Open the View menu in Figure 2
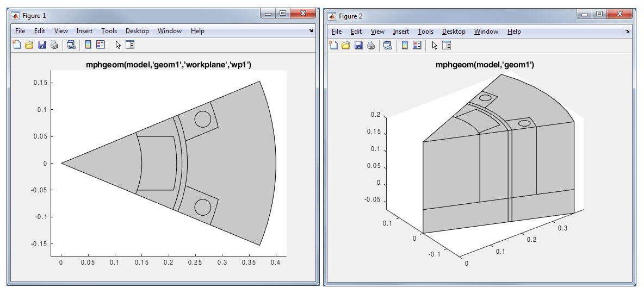This screenshot has width=644, height=294. tap(377, 32)
